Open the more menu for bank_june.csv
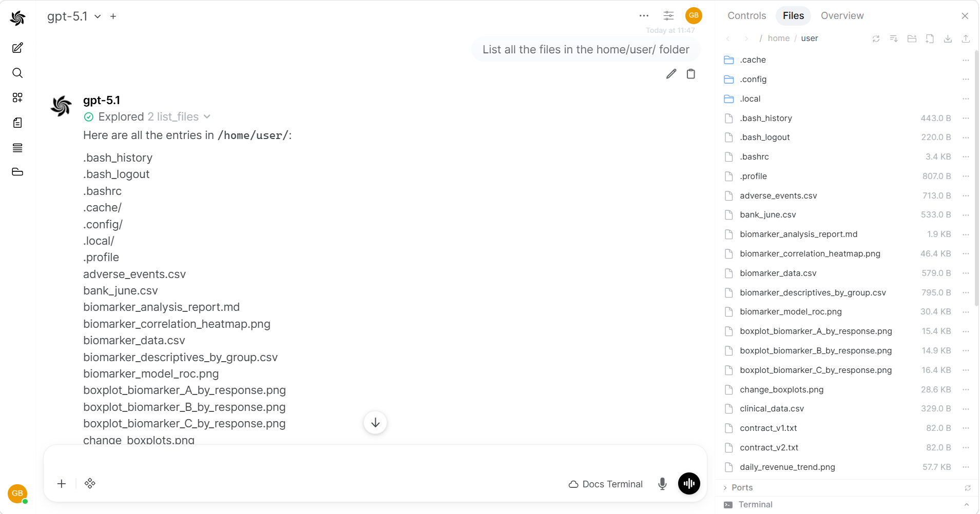This screenshot has height=514, width=980. click(966, 215)
